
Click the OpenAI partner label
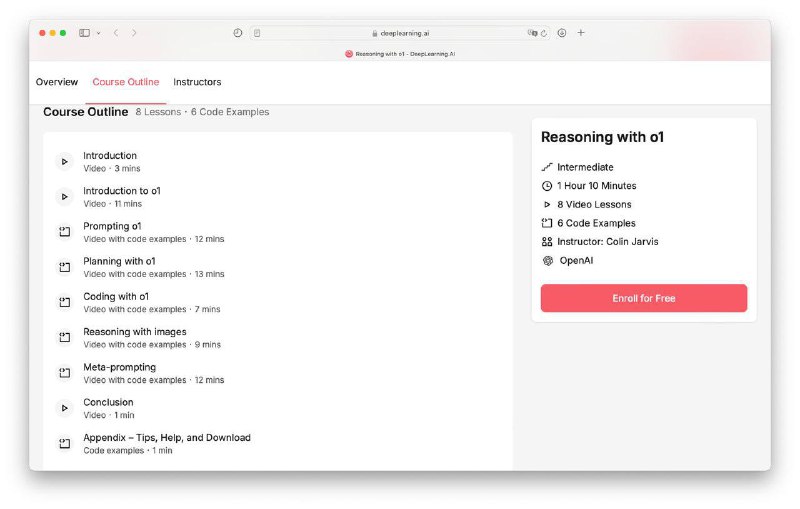coord(576,261)
